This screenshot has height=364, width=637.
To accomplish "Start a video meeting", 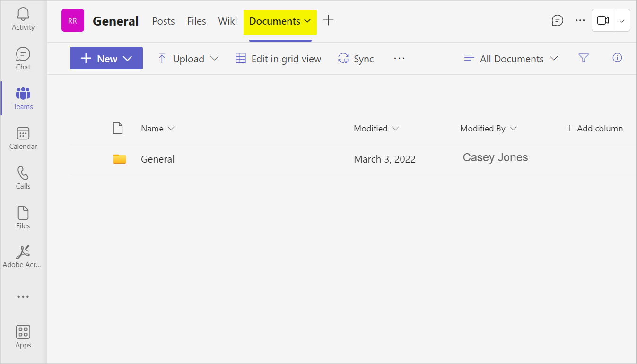I will tap(602, 20).
